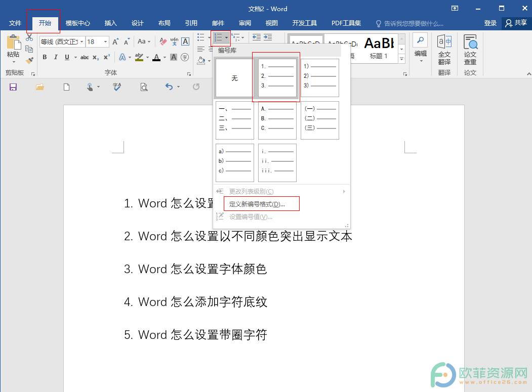Open the File (文件) tab
This screenshot has height=392, width=532.
pyautogui.click(x=15, y=23)
